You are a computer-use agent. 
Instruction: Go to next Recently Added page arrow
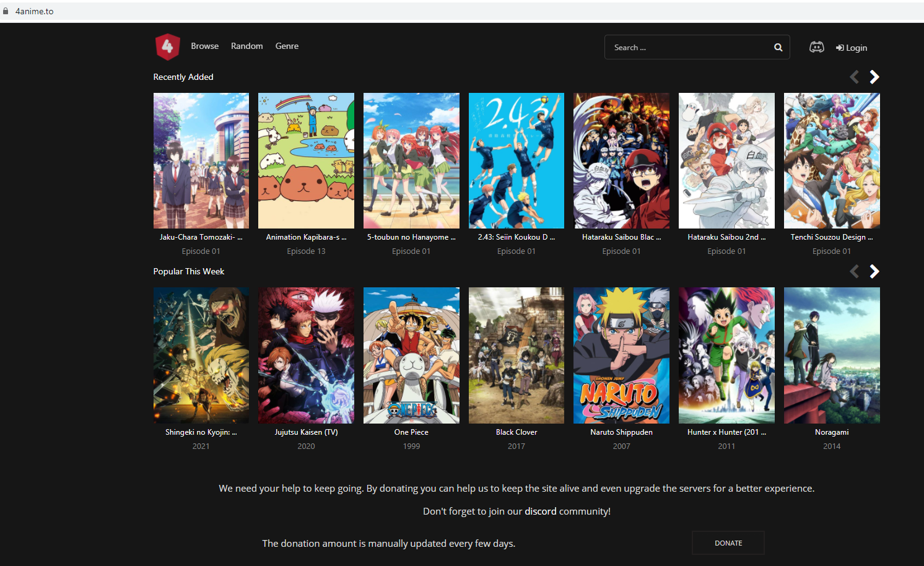[874, 77]
